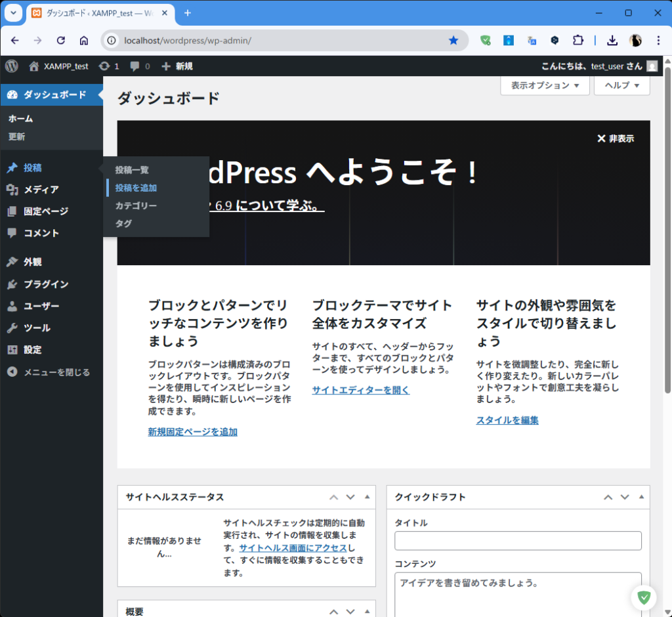Click the WordPress logo in admin bar
The image size is (672, 617).
[x=11, y=66]
